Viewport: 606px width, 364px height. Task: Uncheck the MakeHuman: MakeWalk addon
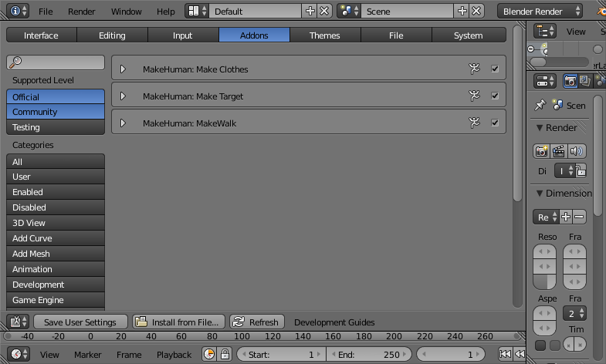coord(495,123)
